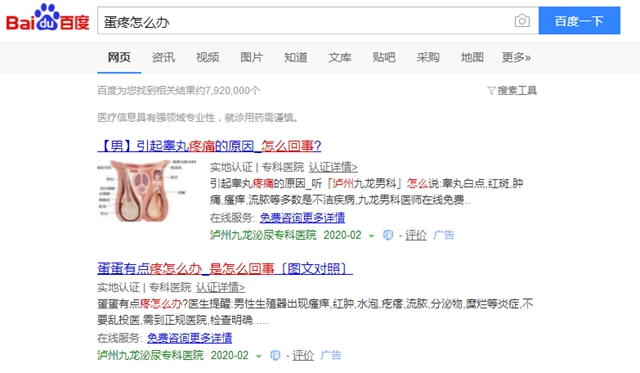
Task: Switch to the 文库 tab
Action: (x=340, y=58)
